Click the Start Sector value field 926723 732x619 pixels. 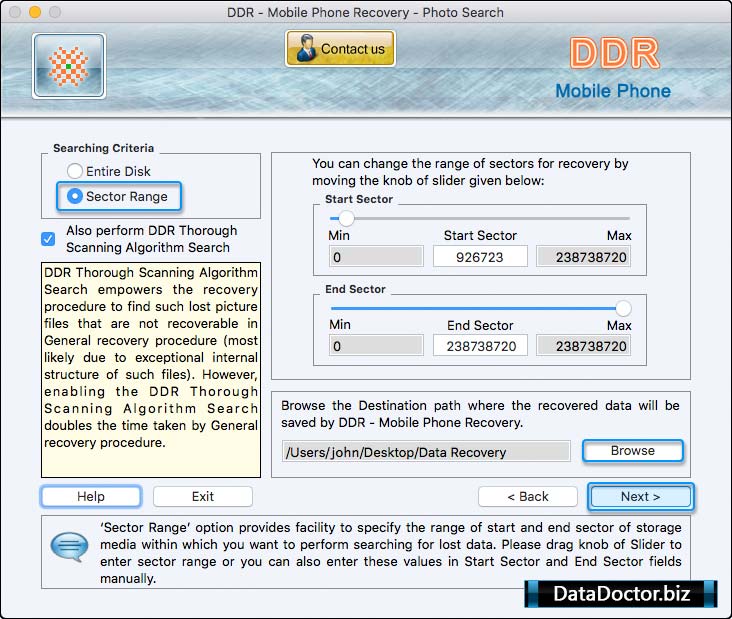tap(480, 257)
